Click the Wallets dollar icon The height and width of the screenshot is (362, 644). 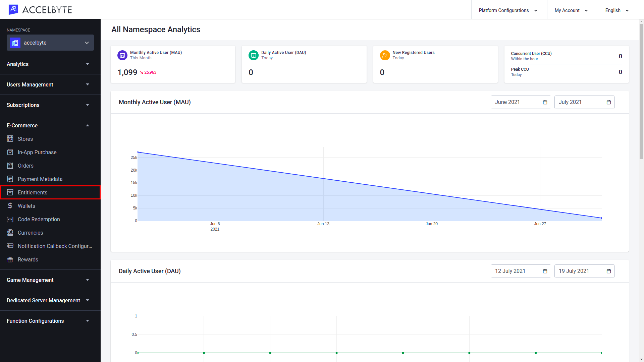(x=10, y=206)
